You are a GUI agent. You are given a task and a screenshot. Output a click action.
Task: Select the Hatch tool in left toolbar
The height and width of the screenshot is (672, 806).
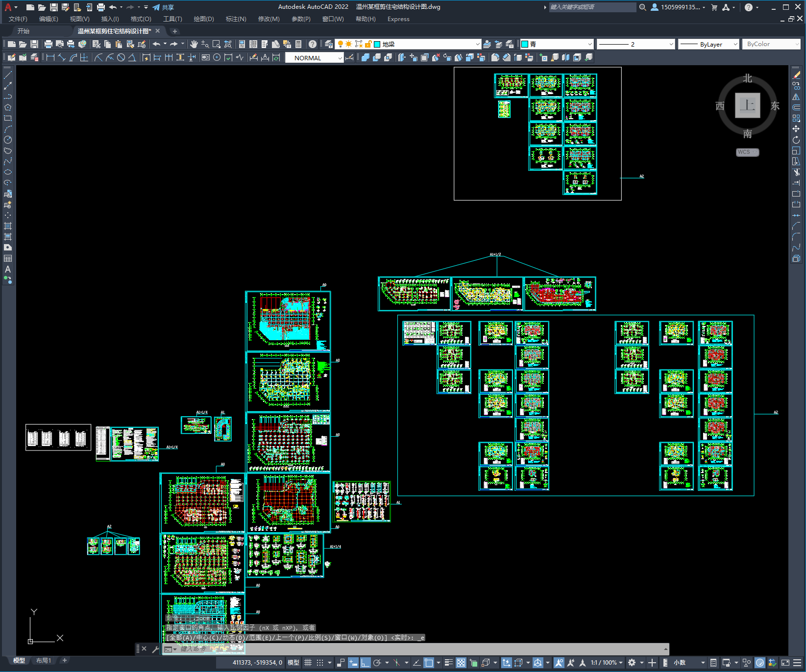pos(8,226)
